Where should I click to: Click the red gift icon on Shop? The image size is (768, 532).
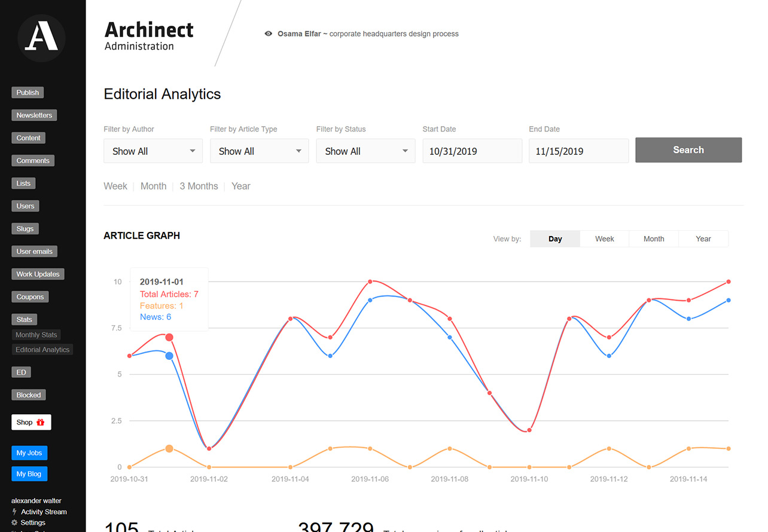tap(41, 422)
